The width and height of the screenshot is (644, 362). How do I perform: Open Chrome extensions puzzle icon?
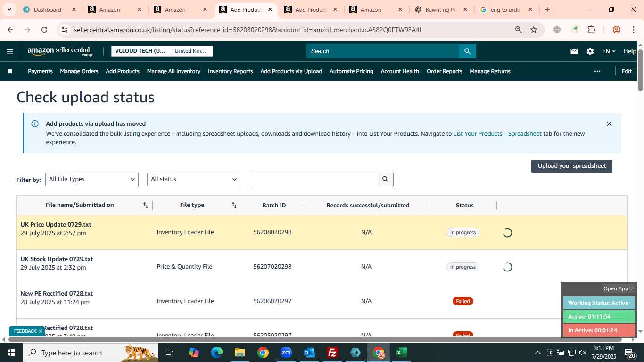591,30
